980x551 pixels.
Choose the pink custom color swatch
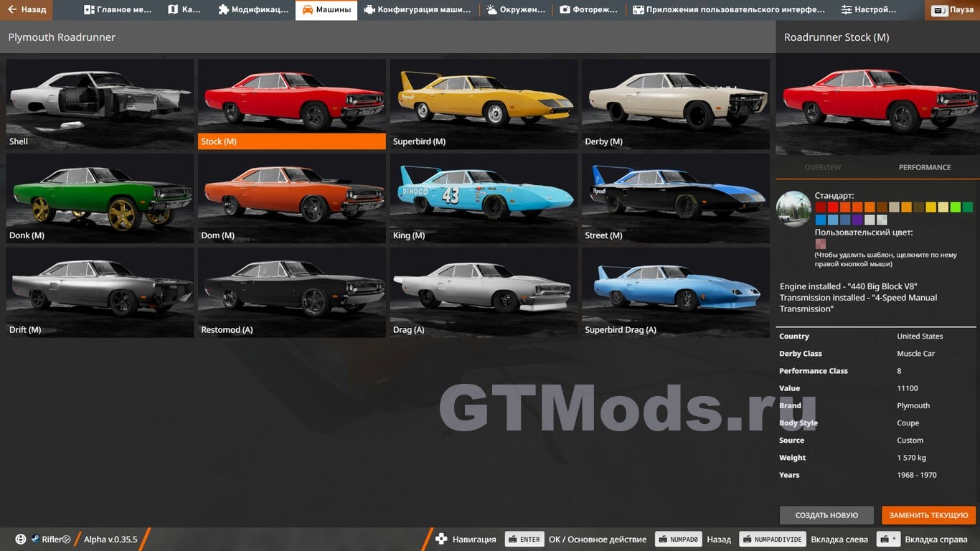(x=821, y=244)
